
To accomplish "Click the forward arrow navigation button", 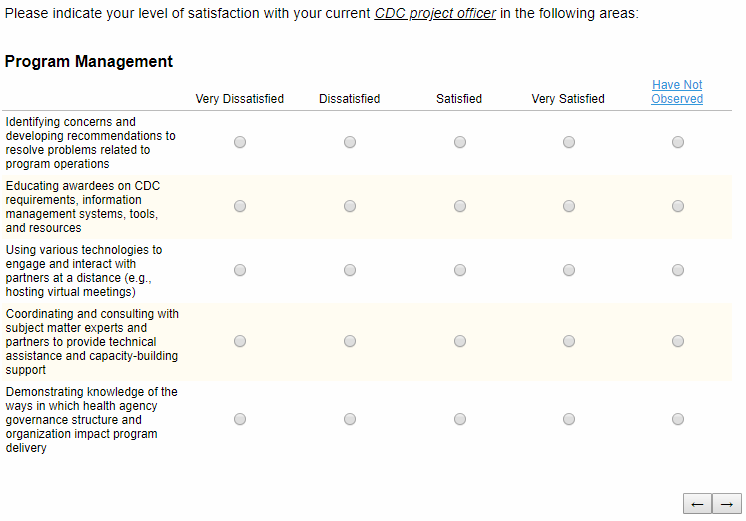I will pos(727,504).
